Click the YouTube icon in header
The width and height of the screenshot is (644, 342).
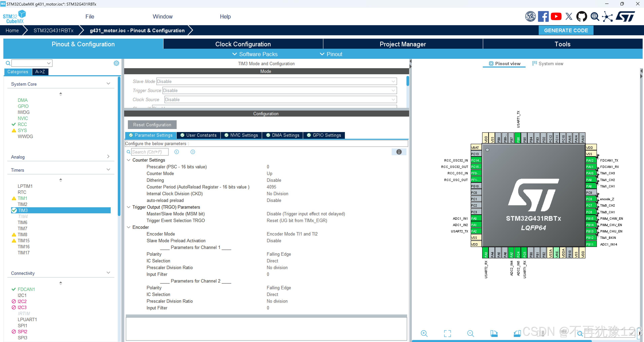(556, 17)
